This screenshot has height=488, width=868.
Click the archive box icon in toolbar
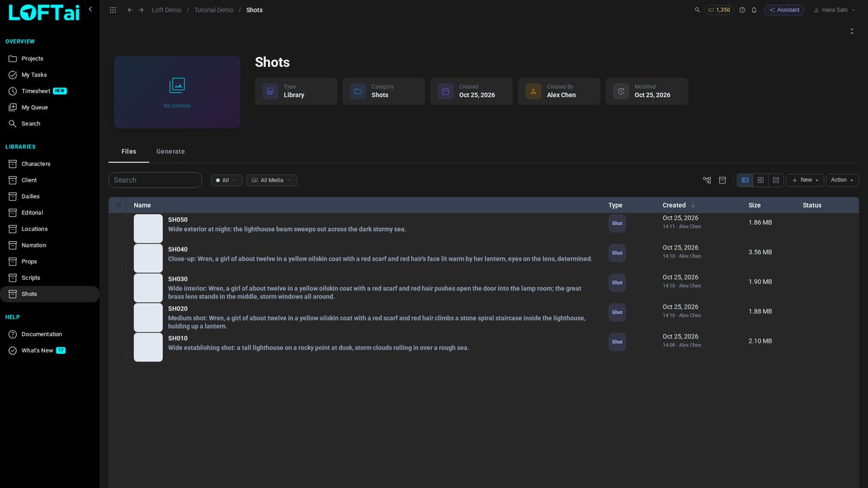(x=722, y=180)
